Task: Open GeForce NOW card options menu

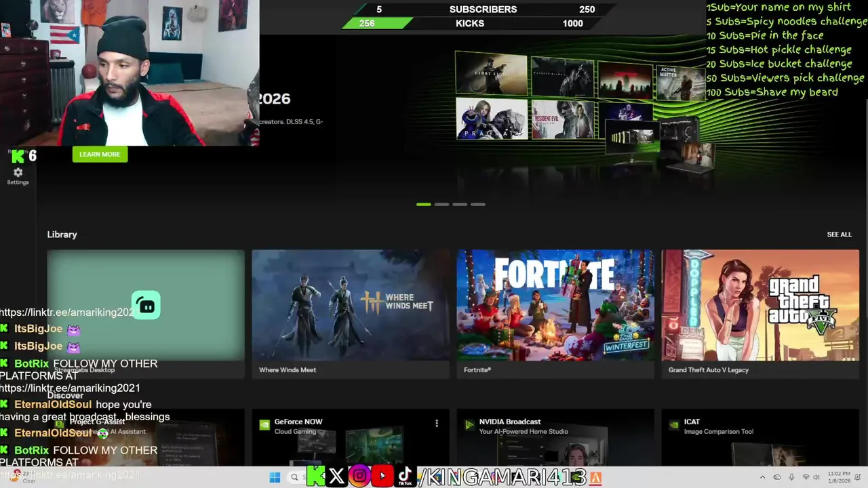Action: click(437, 423)
